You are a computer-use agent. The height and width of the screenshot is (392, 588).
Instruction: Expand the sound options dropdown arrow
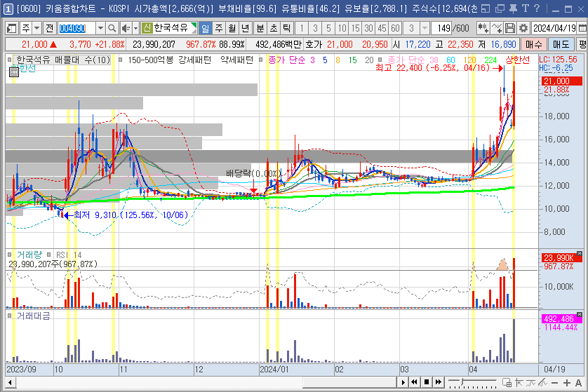[135, 28]
